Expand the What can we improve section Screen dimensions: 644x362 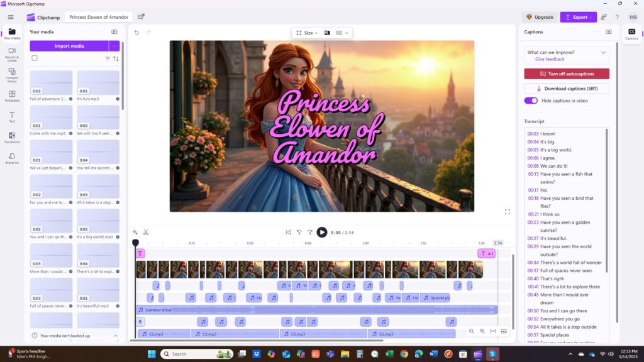click(x=604, y=53)
